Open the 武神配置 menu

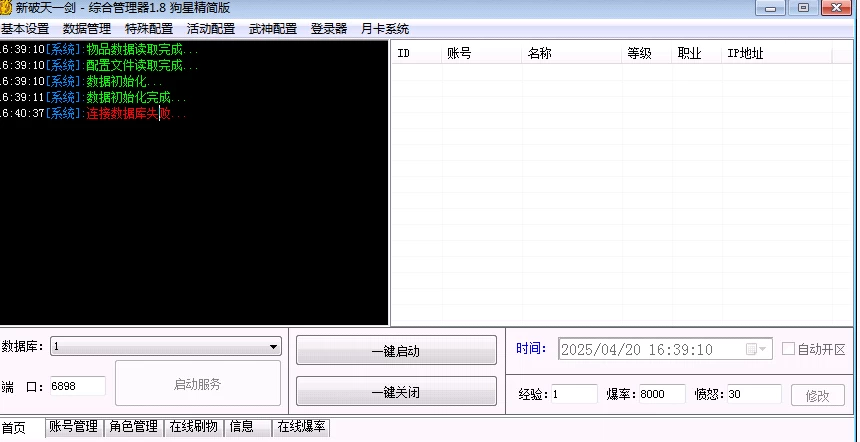(273, 29)
